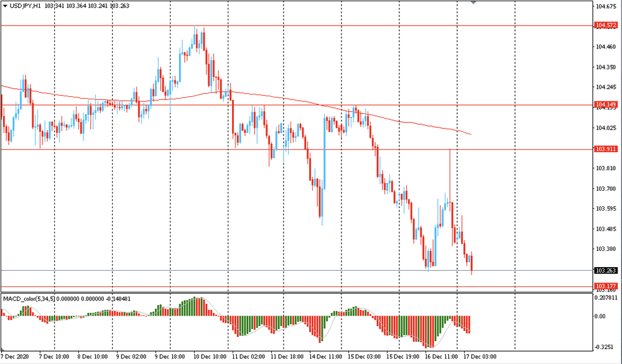The height and width of the screenshot is (364, 622).
Task: Click the 0.207811 MACD scale value
Action: coord(606,298)
